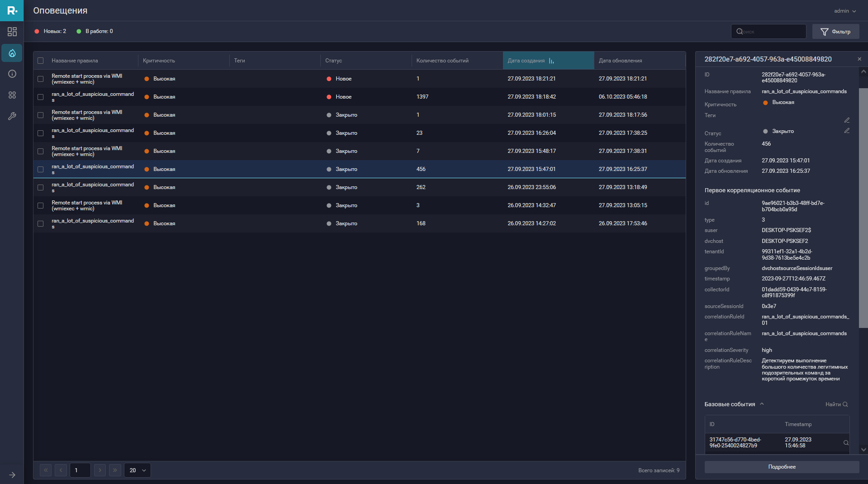Edit tags with the pencil icon

pyautogui.click(x=847, y=120)
